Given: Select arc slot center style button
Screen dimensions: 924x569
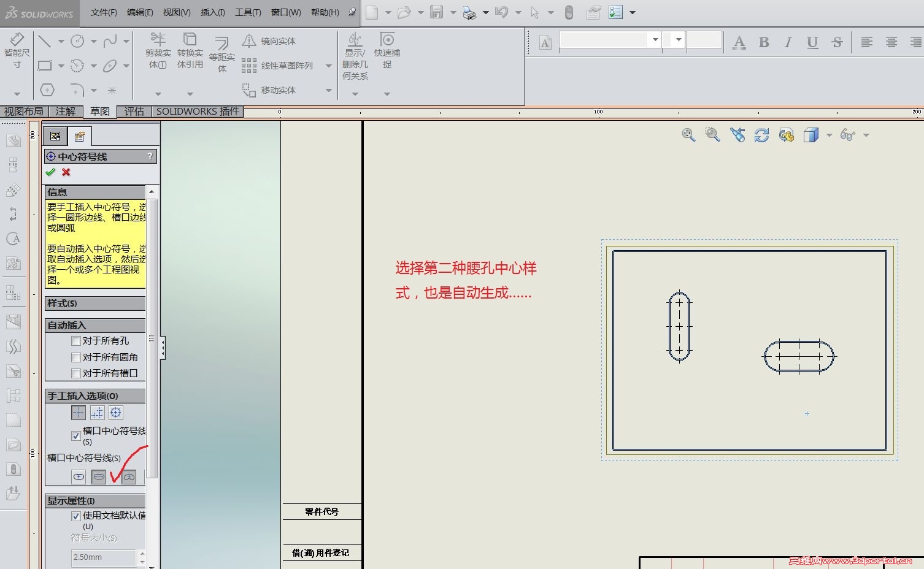Looking at the screenshot, I should point(129,476).
